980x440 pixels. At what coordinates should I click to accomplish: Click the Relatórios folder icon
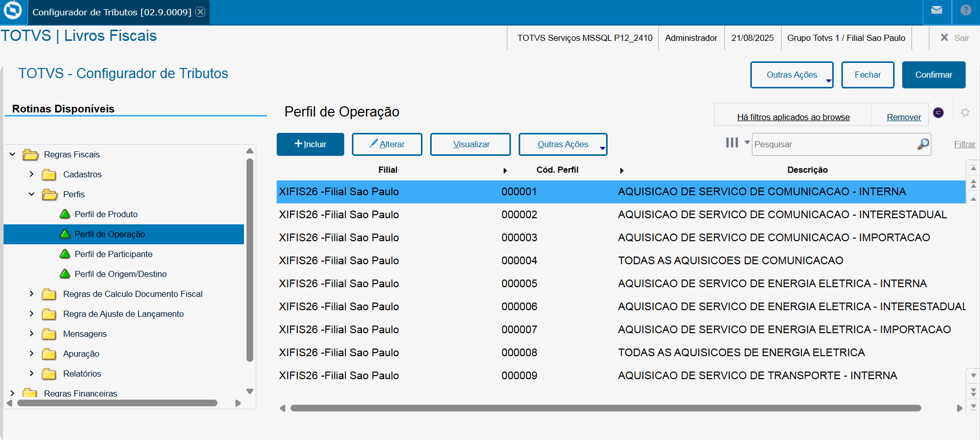click(49, 374)
